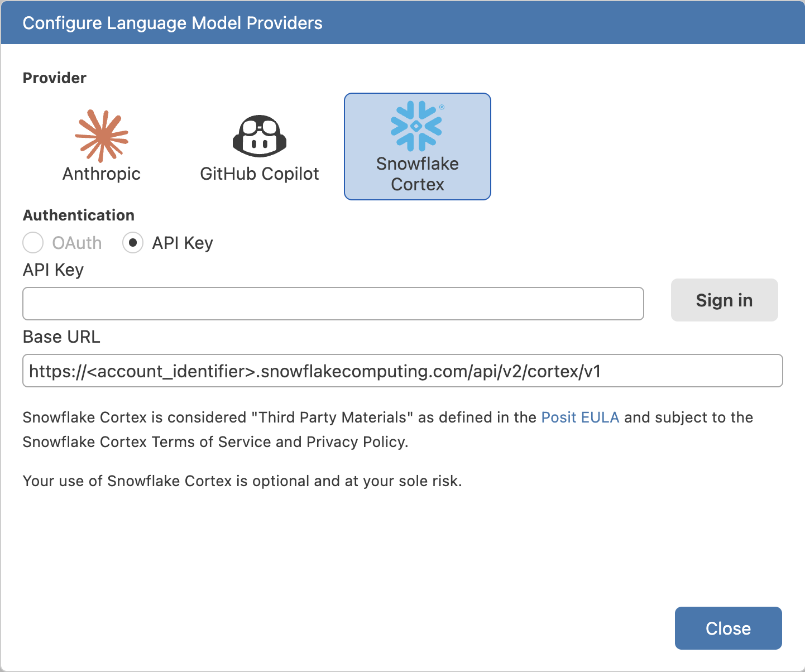Select the Snowflake Cortex provider card
This screenshot has width=805, height=672.
pyautogui.click(x=417, y=146)
